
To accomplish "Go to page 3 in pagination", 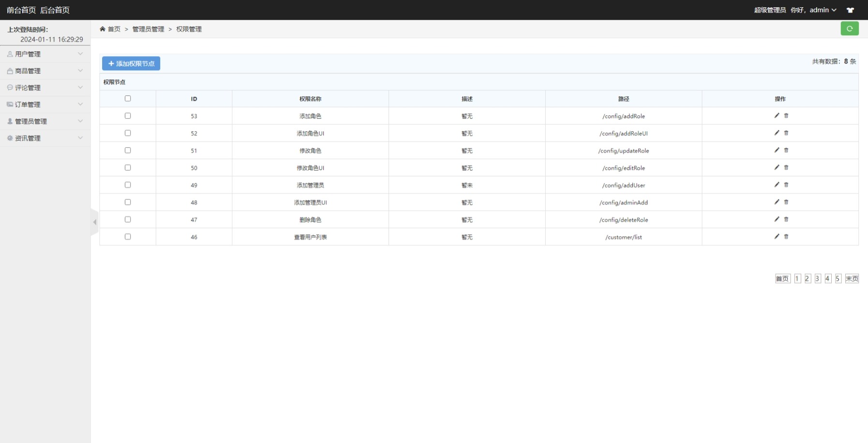I will pos(818,278).
